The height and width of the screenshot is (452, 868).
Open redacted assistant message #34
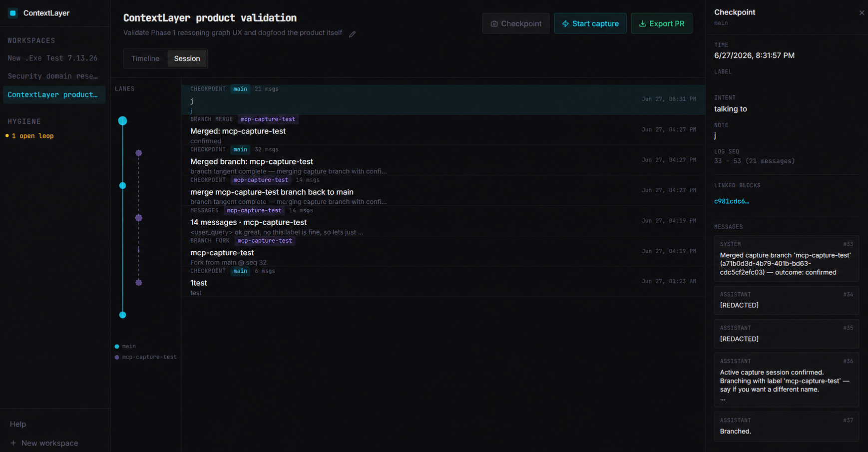tap(786, 300)
